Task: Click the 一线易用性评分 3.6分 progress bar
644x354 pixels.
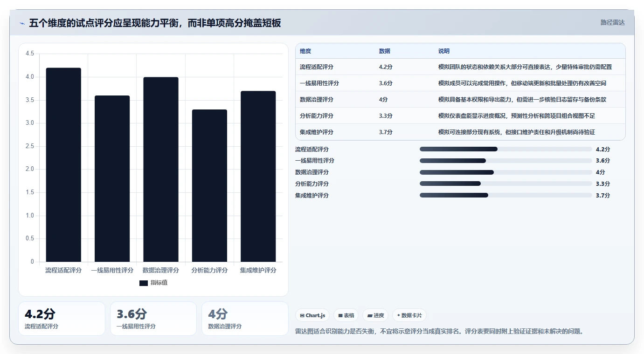Action: pos(506,161)
